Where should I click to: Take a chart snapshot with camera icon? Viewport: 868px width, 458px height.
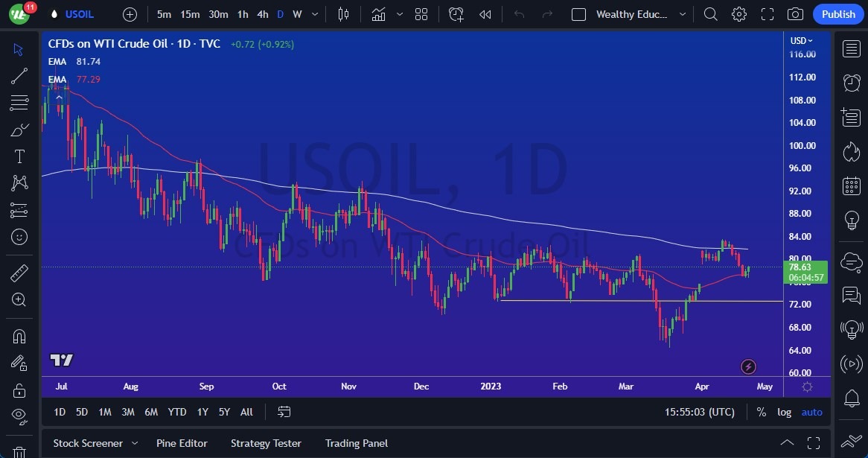coord(796,14)
